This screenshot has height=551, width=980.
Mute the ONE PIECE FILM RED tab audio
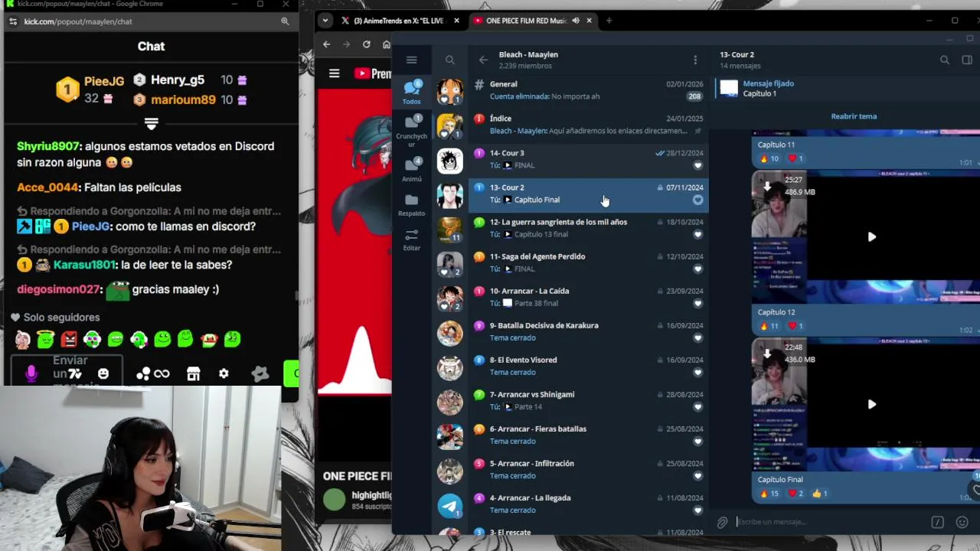(x=576, y=21)
